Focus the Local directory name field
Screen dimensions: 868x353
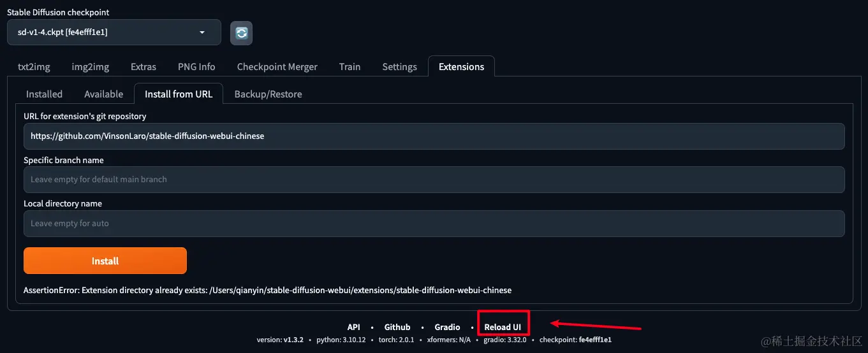434,224
